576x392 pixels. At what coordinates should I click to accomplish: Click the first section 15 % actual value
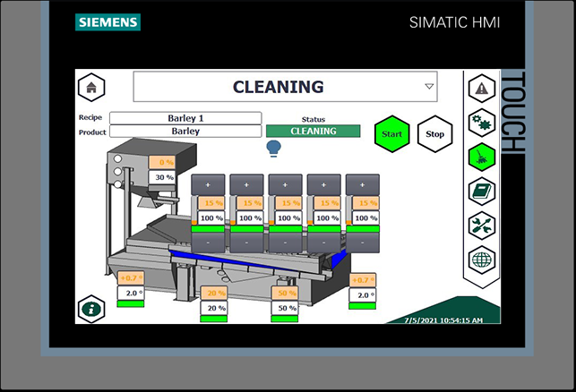(211, 203)
